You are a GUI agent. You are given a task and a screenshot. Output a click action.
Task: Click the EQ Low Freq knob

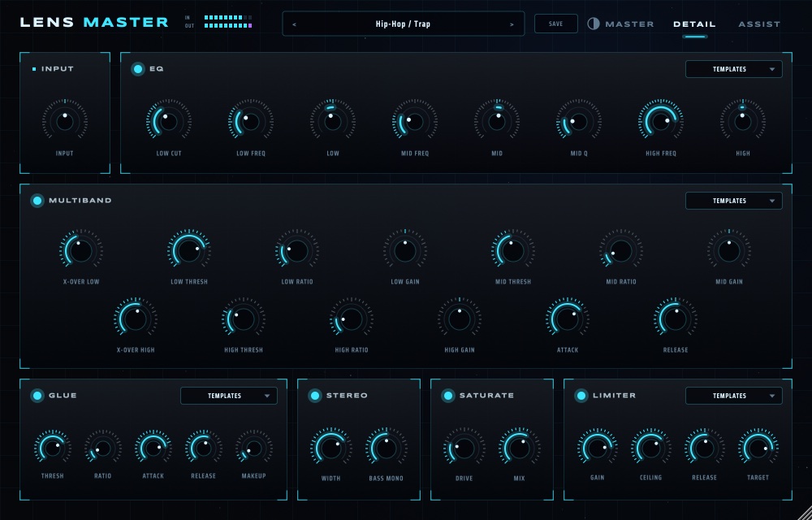coord(251,122)
